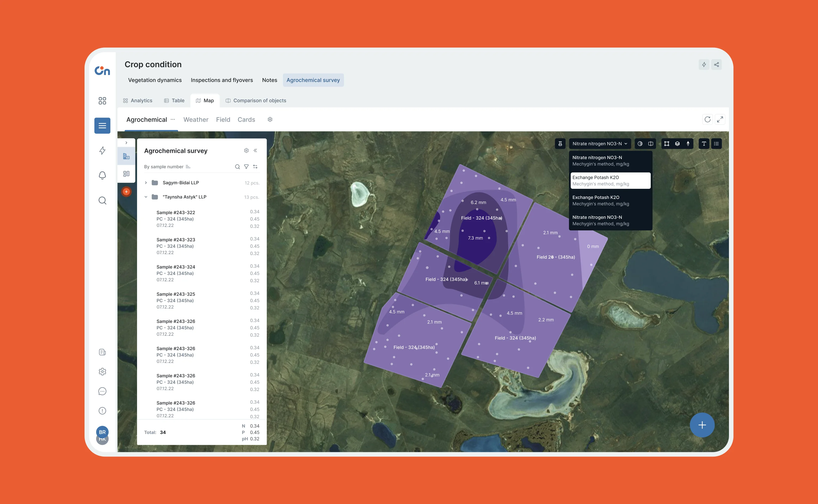
Task: Switch to Vegetation dynamics tab
Action: [155, 80]
